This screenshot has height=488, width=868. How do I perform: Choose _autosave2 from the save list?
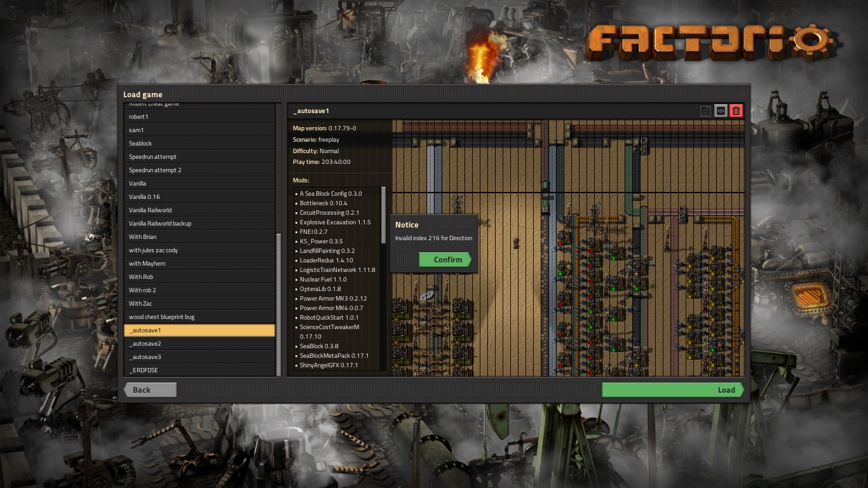pos(200,344)
